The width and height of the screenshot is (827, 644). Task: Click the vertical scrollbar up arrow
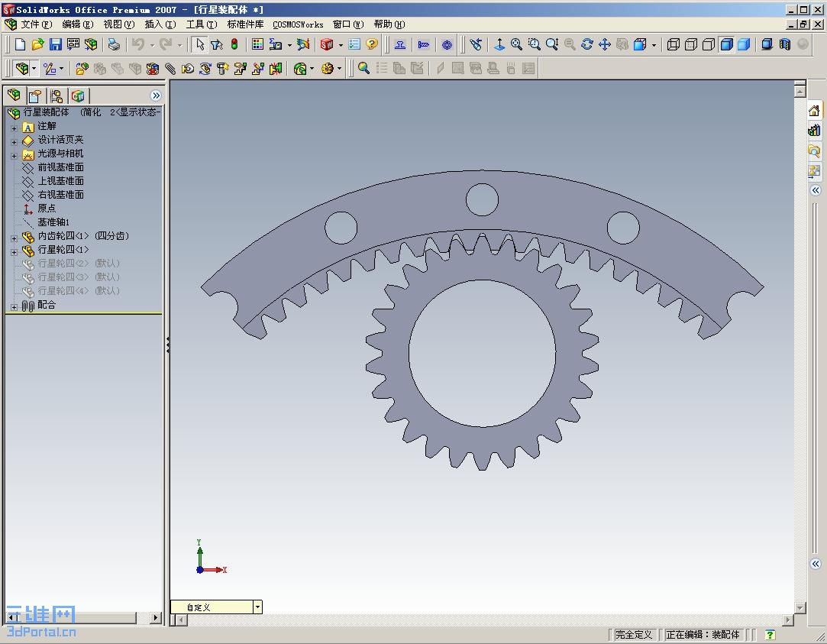[800, 92]
